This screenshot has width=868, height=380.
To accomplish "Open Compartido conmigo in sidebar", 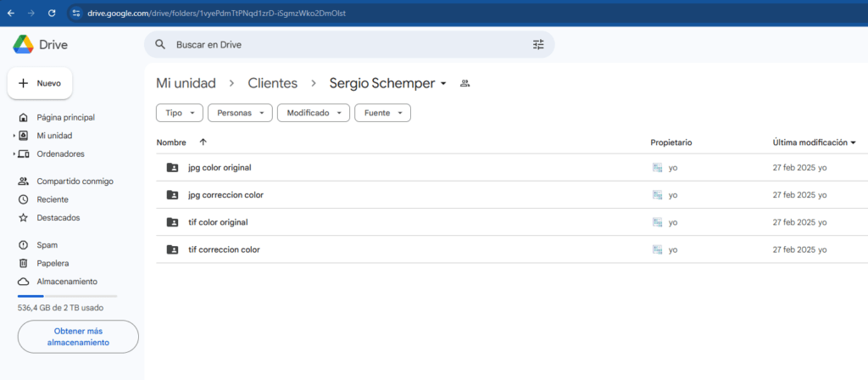I will click(x=75, y=182).
